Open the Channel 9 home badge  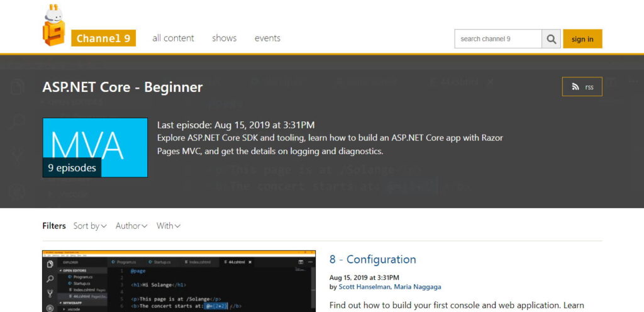coord(104,38)
